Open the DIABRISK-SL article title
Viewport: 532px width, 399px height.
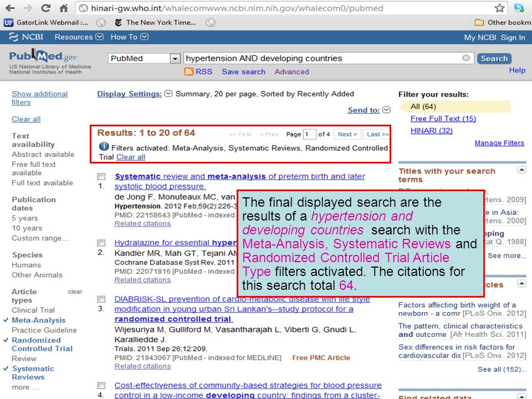(242, 309)
